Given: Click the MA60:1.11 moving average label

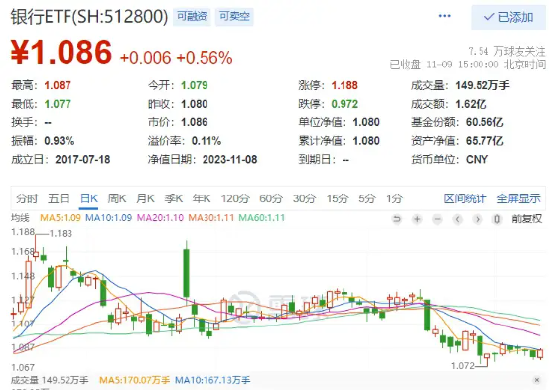Looking at the screenshot, I should [262, 218].
